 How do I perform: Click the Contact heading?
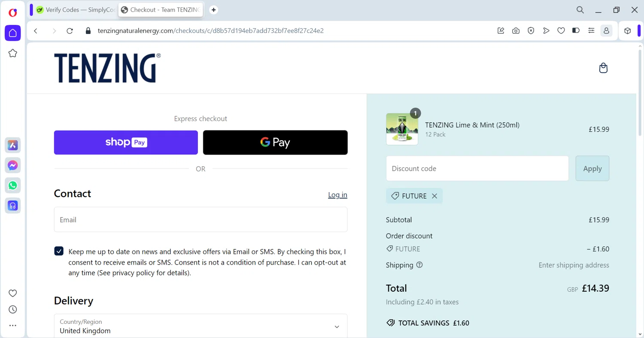(73, 193)
